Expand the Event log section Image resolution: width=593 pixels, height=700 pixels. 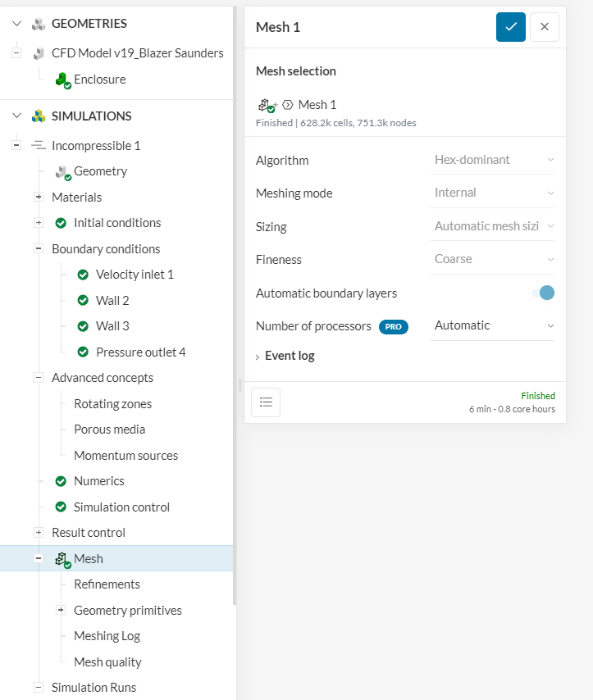coord(285,356)
